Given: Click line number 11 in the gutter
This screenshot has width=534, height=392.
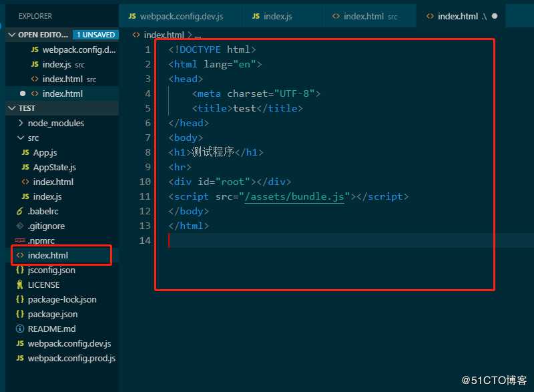Looking at the screenshot, I should click(144, 196).
